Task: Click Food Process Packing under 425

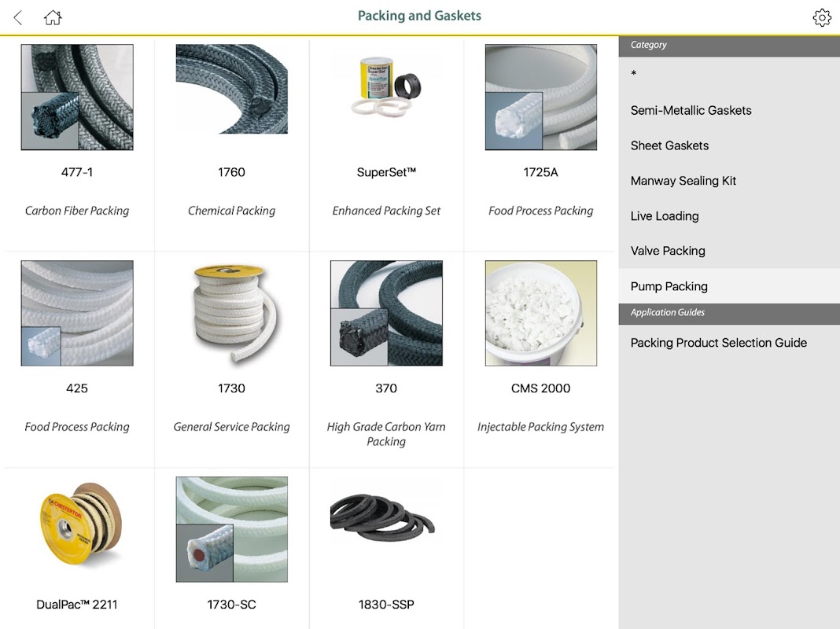Action: (77, 427)
